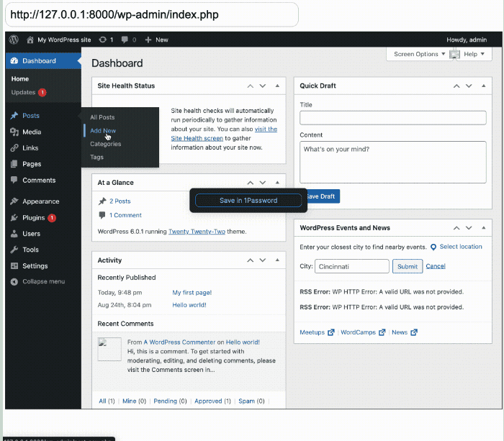Move WordPress Events and News box down
Viewport: 504px width, 441px height.
pos(469,228)
